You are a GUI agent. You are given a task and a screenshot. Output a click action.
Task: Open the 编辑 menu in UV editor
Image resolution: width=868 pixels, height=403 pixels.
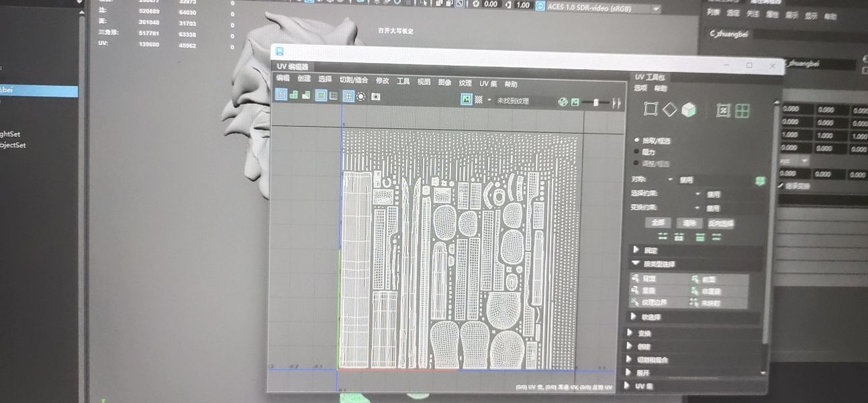pos(283,78)
